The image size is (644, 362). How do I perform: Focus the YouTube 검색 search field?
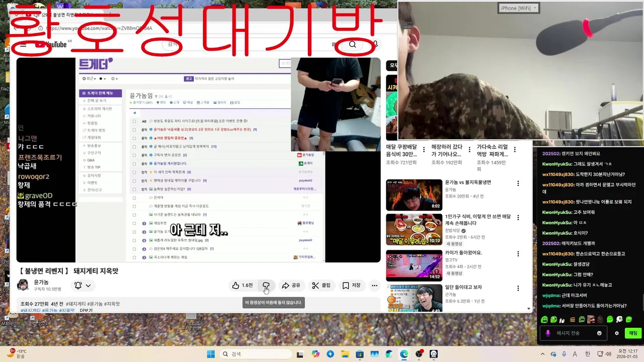252,45
